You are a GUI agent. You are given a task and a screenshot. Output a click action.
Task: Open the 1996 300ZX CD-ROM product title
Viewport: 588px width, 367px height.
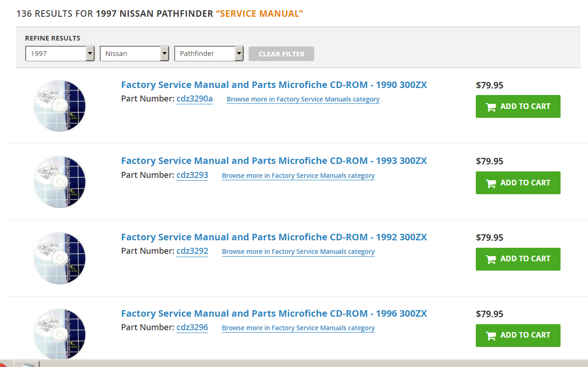click(x=274, y=313)
